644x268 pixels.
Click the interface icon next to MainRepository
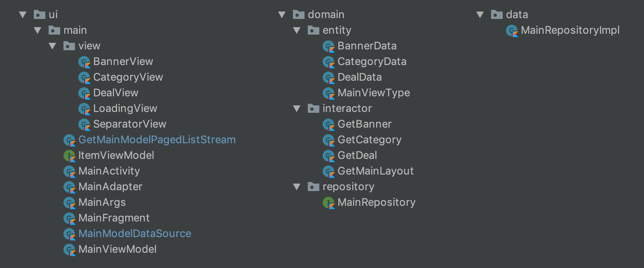click(x=328, y=202)
